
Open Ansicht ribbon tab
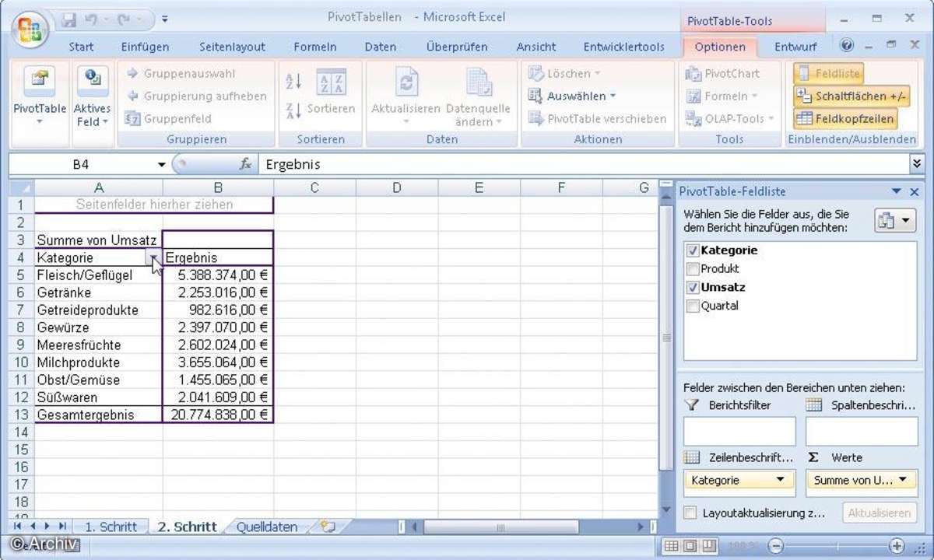536,47
